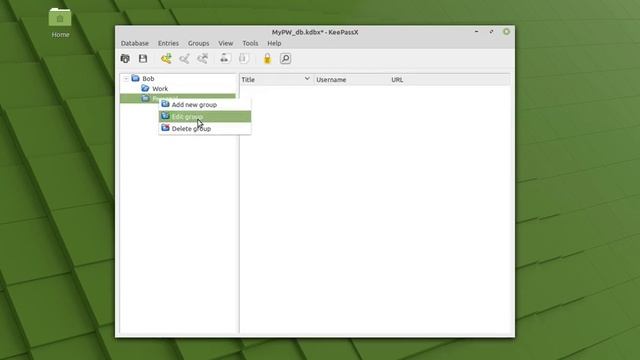640x360 pixels.
Task: Choose Edit group from context menu
Action: (205, 117)
